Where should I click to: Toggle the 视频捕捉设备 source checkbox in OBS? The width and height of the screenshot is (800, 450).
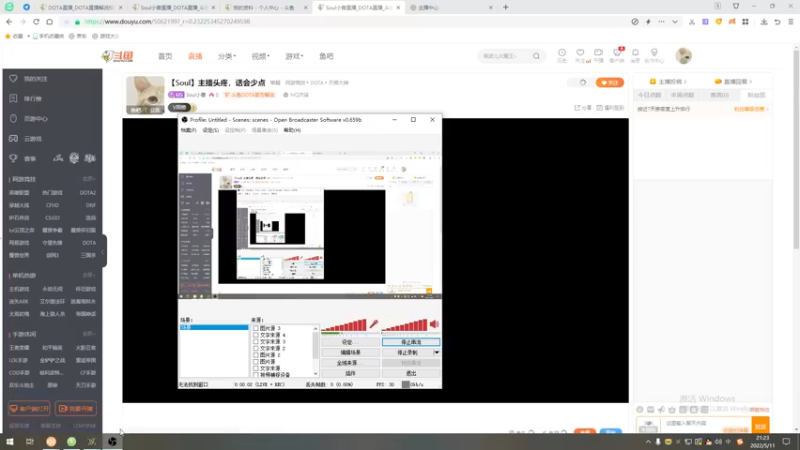(256, 374)
